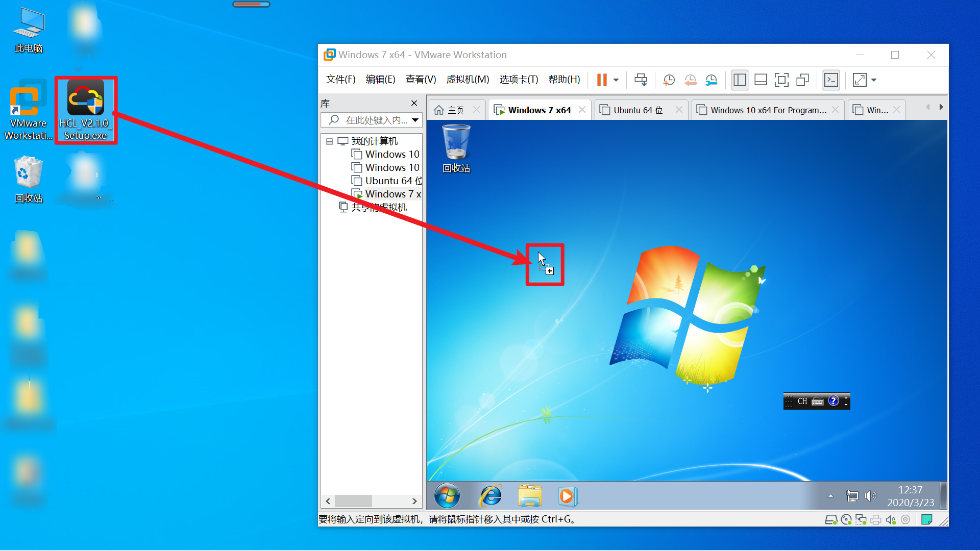
Task: Toggle the thumbnail bar view
Action: point(761,80)
